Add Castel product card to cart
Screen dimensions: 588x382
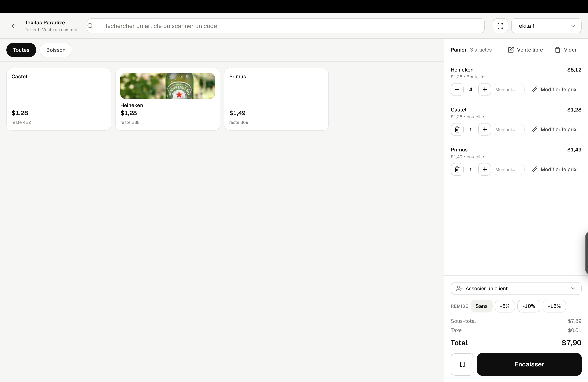pos(59,99)
